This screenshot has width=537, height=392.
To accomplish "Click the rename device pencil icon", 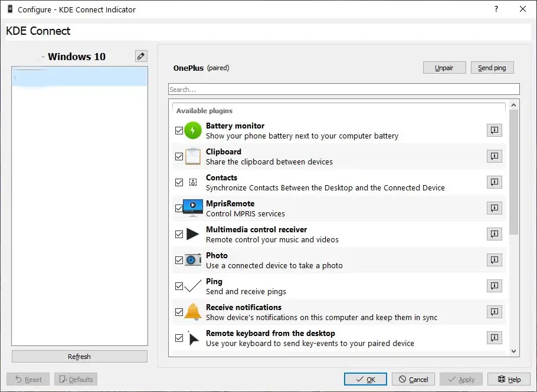I will [x=141, y=56].
